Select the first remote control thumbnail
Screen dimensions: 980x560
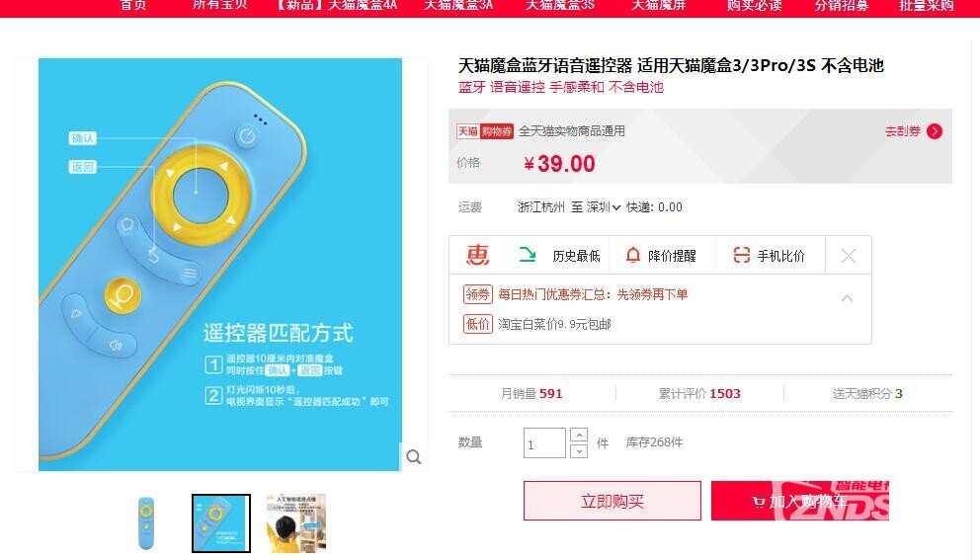pyautogui.click(x=146, y=523)
